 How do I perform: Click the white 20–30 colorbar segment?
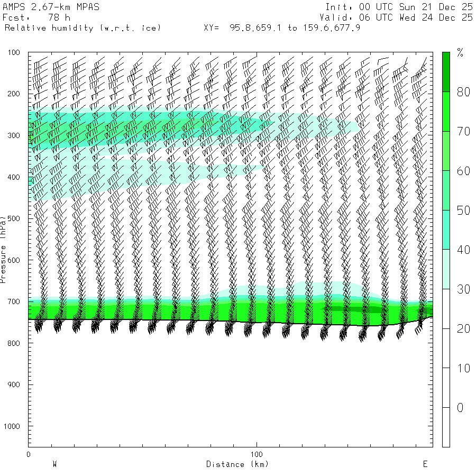pos(446,309)
